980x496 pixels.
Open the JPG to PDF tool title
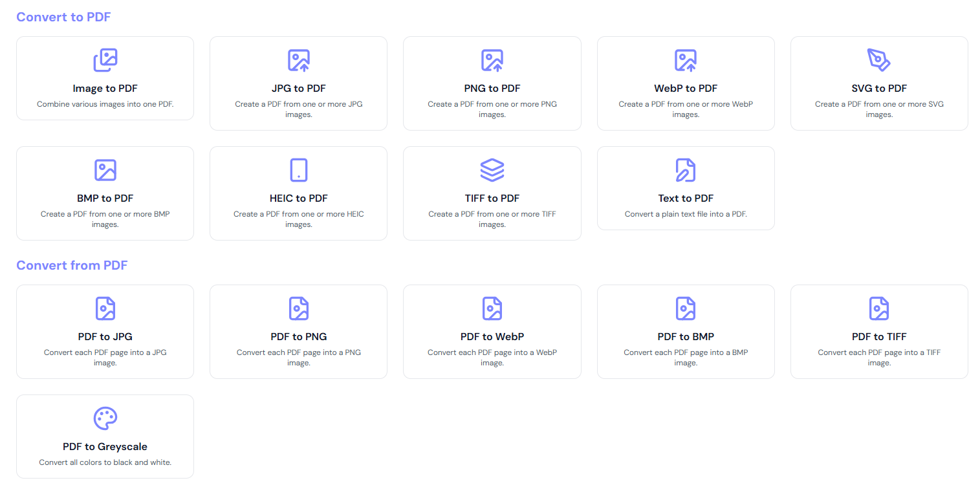tap(298, 89)
